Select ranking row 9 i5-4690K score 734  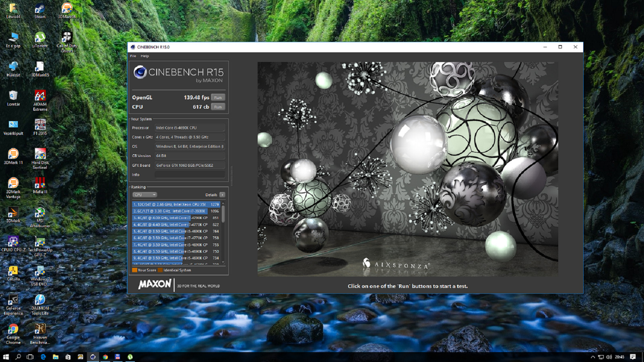click(176, 258)
